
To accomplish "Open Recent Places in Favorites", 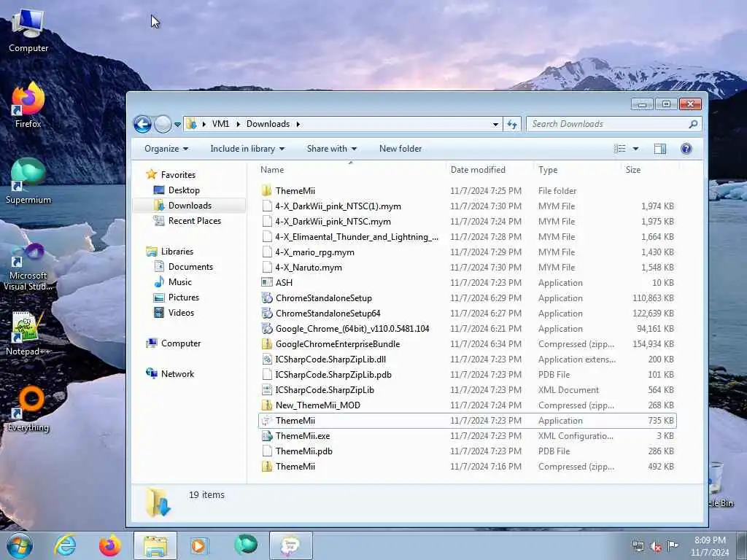I will click(194, 221).
